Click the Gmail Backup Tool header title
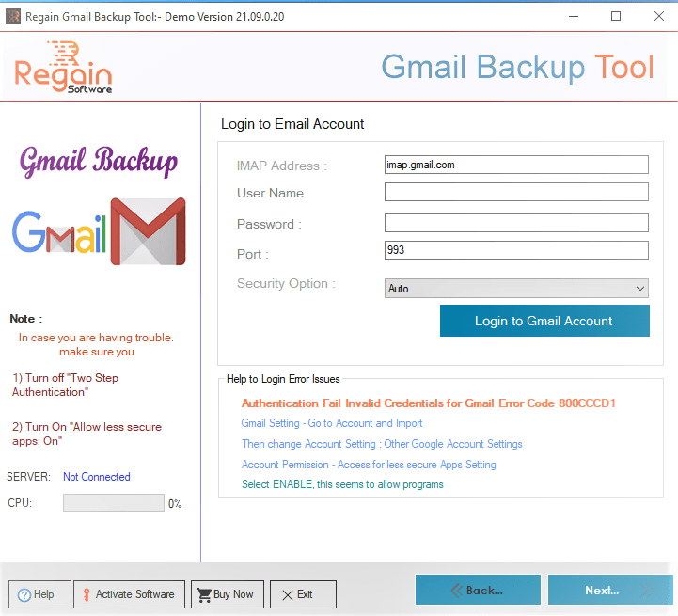Viewport: 678px width, 616px height. tap(517, 67)
